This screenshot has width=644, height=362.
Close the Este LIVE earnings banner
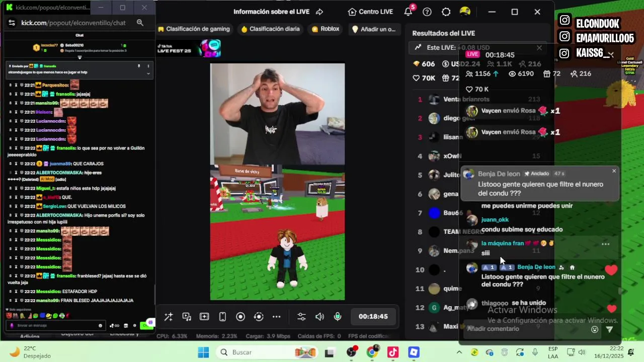click(539, 48)
